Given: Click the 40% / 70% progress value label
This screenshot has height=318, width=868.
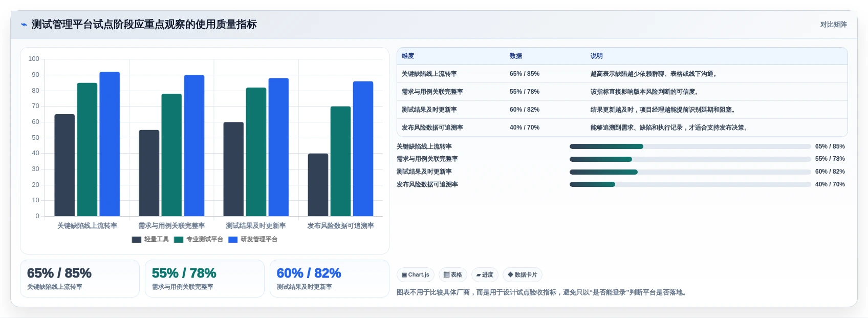Looking at the screenshot, I should (x=830, y=184).
